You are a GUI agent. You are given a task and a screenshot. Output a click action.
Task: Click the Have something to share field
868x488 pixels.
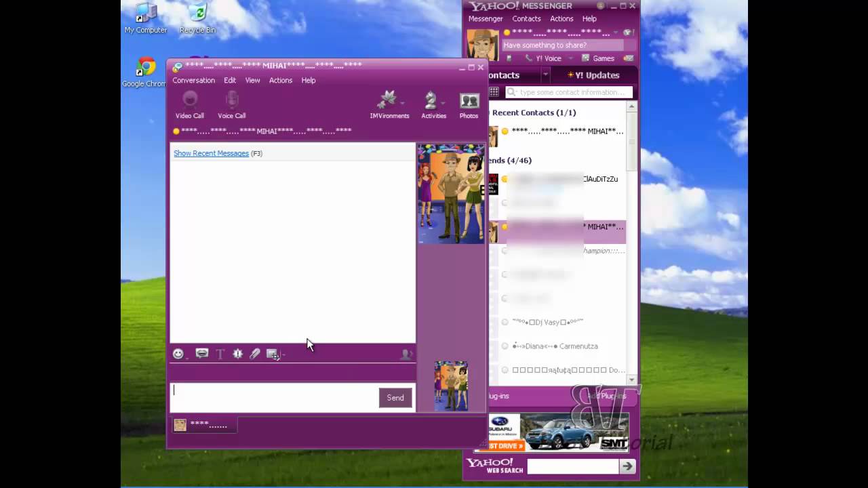[x=562, y=45]
